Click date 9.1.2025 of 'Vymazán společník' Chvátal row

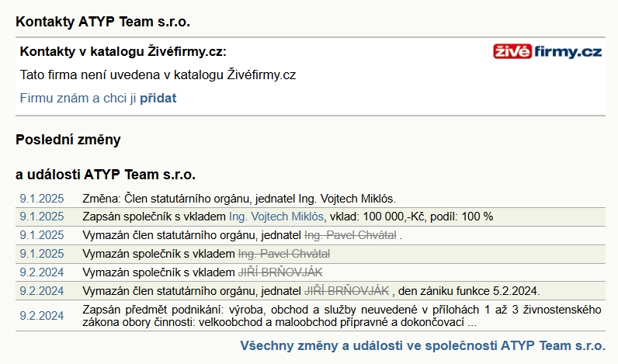click(42, 254)
